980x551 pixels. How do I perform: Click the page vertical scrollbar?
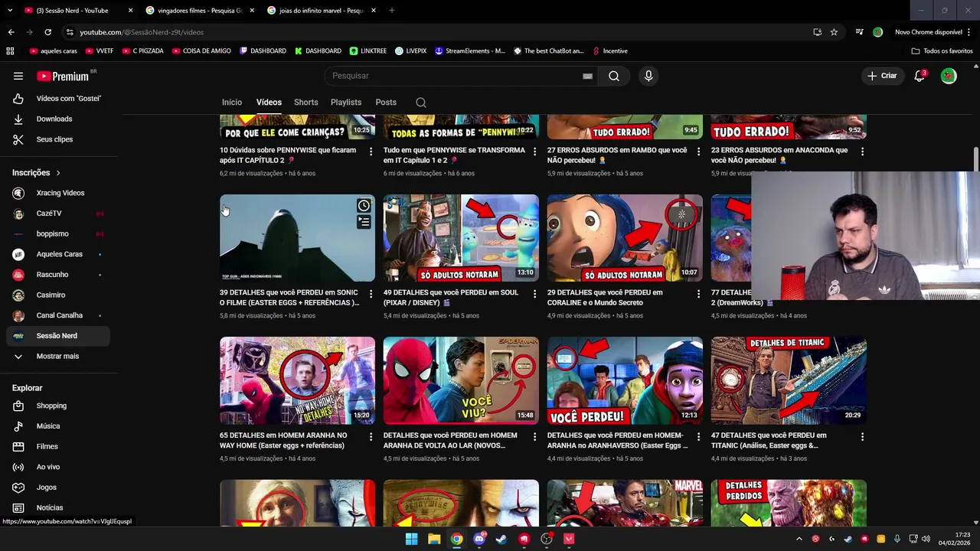[976, 161]
